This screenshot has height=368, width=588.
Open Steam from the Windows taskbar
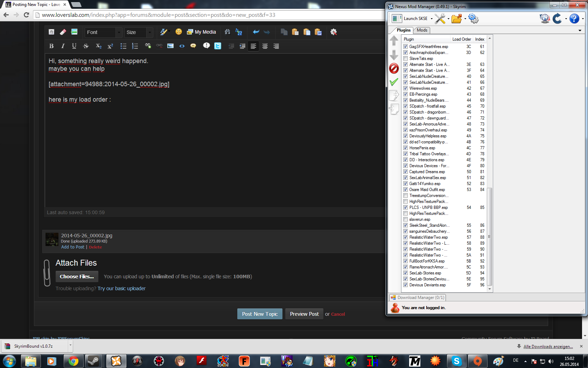point(93,361)
